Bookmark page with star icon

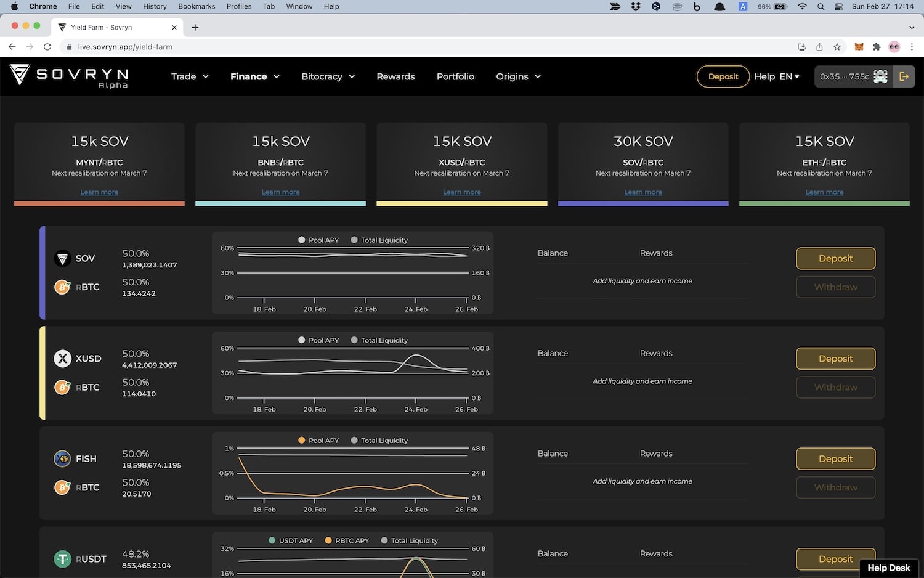point(837,47)
